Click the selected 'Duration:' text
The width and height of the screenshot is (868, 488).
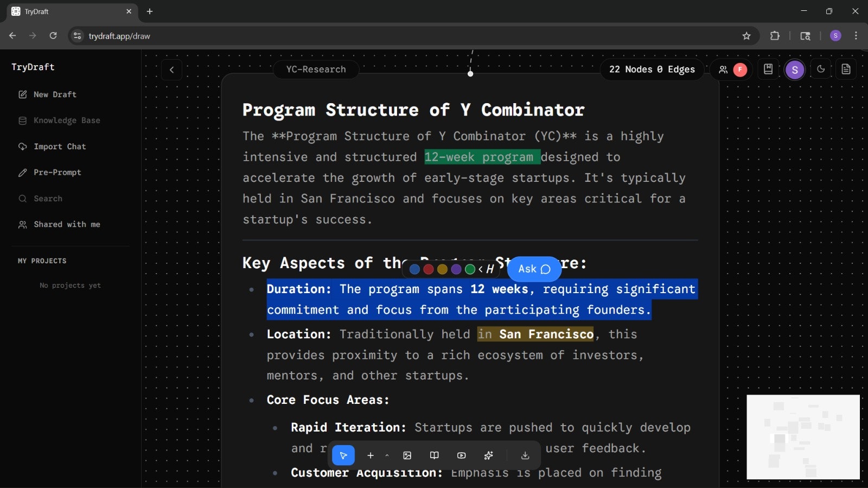coord(299,289)
